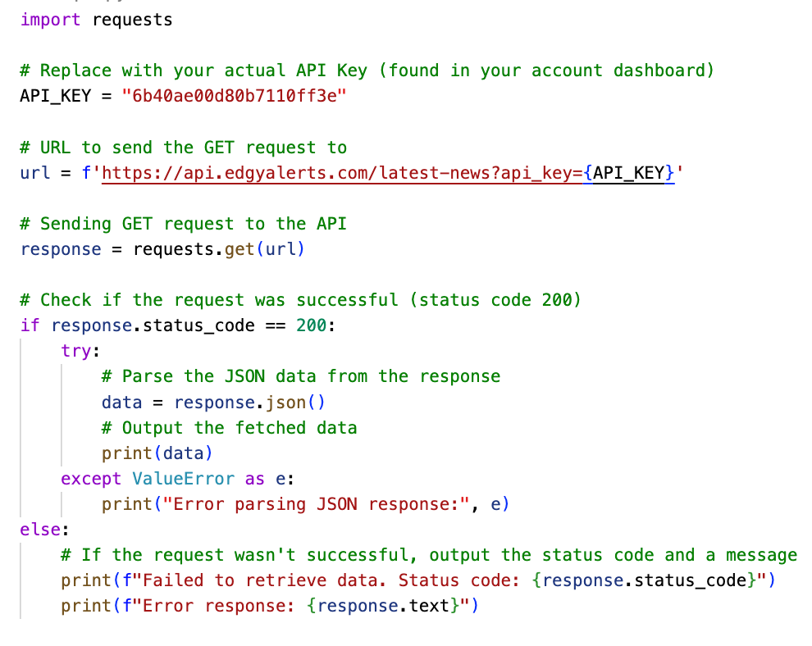
Task: Click {response.status_code} in the Failed print line
Action: pyautogui.click(x=644, y=580)
